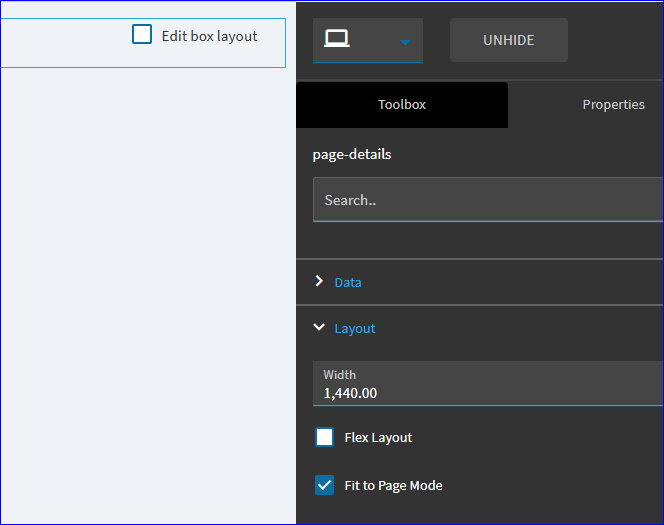Click the Fit to Page Mode label
This screenshot has width=664, height=525.
pos(393,486)
